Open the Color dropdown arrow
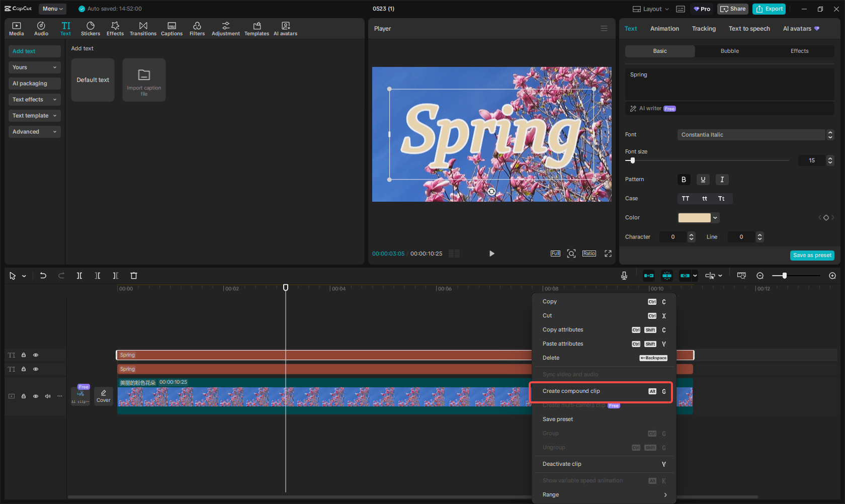Image resolution: width=845 pixels, height=504 pixels. pyautogui.click(x=715, y=218)
